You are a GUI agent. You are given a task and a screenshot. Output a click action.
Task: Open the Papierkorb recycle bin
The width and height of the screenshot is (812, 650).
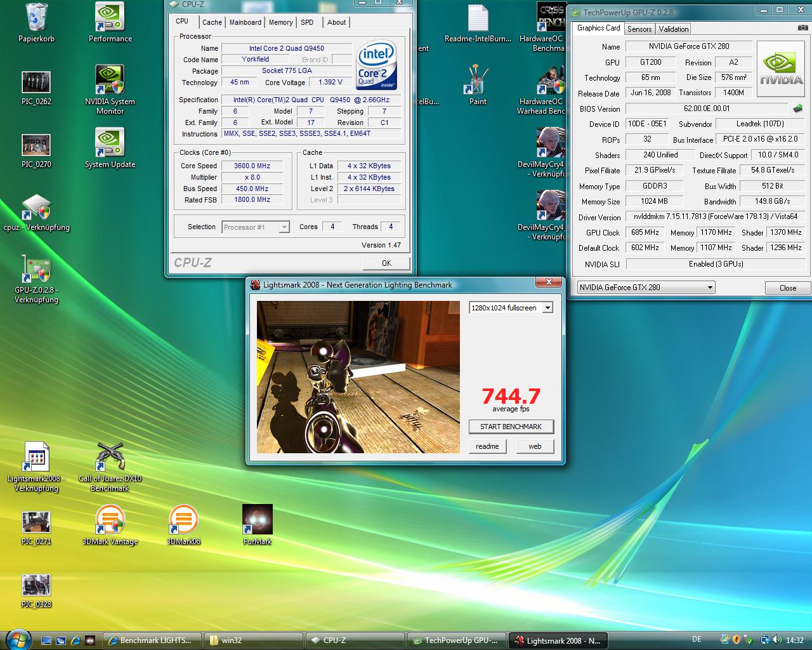[x=36, y=18]
